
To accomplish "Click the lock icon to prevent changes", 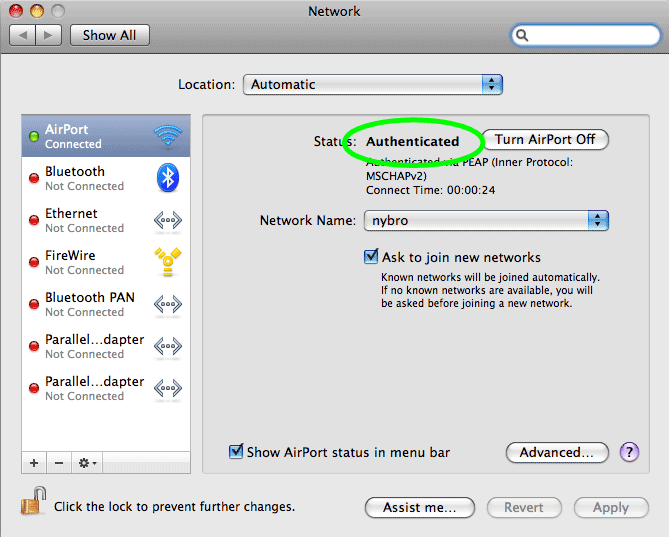I will (x=33, y=501).
